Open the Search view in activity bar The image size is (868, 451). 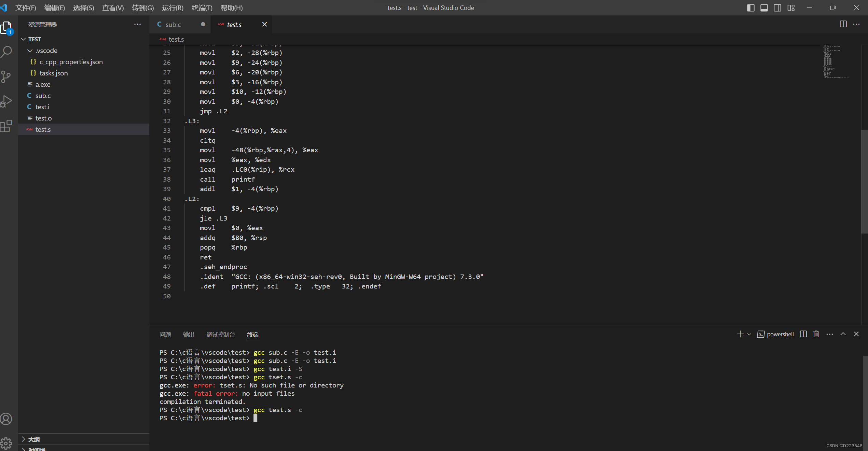click(6, 52)
